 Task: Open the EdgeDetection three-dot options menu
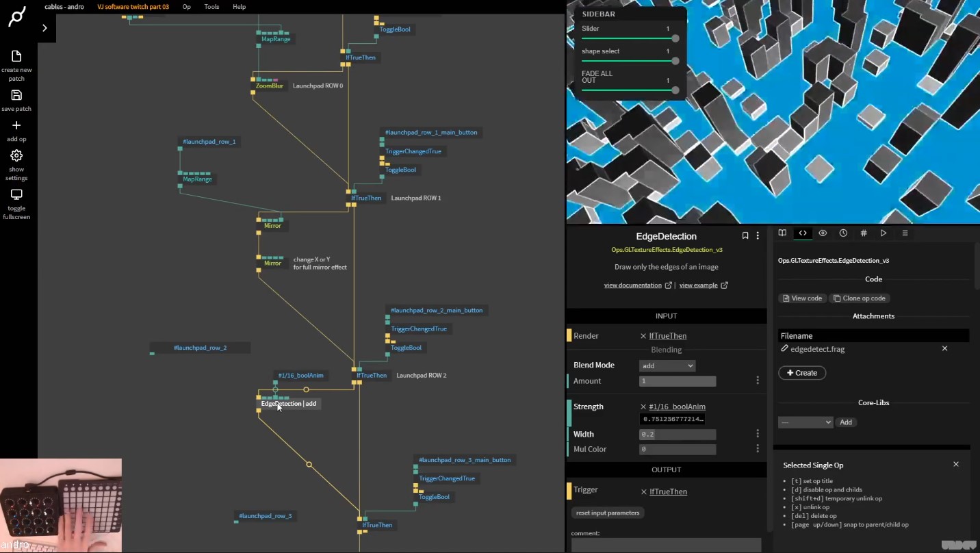coord(758,235)
